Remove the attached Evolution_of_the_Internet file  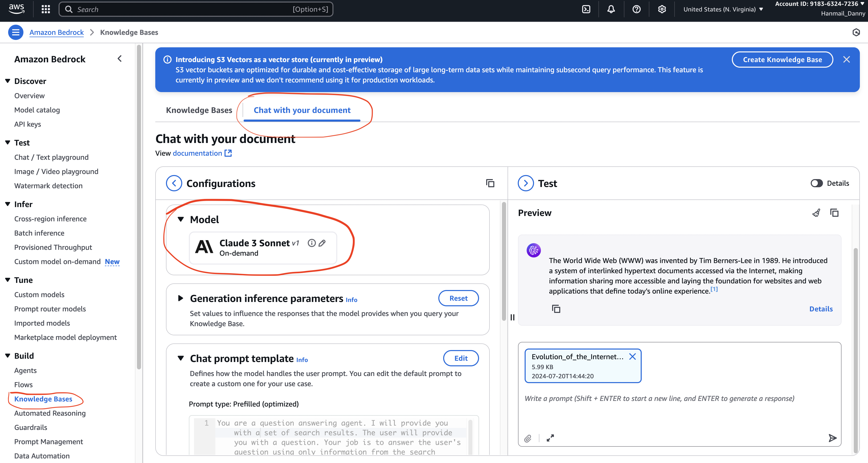click(633, 357)
